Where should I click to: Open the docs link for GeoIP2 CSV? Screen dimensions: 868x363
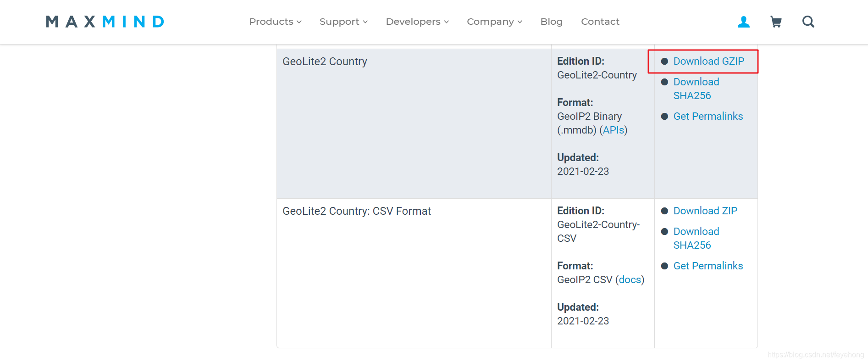click(630, 279)
